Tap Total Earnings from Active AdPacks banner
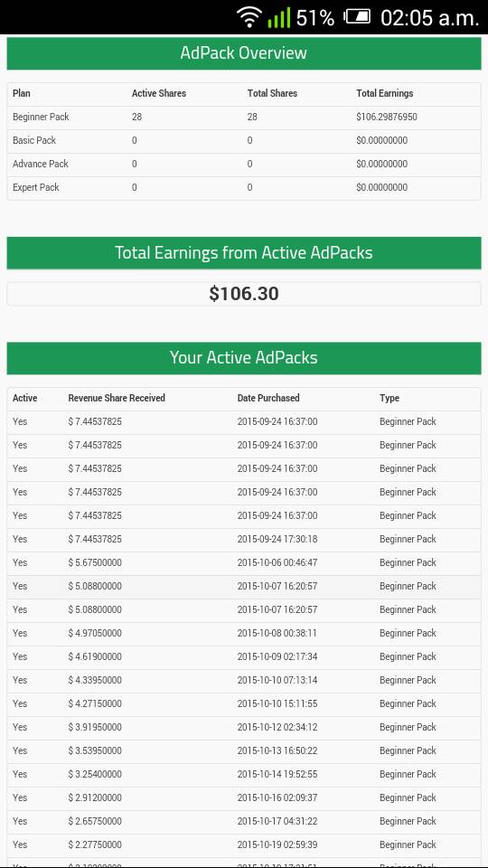Image resolution: width=488 pixels, height=868 pixels. (x=244, y=253)
